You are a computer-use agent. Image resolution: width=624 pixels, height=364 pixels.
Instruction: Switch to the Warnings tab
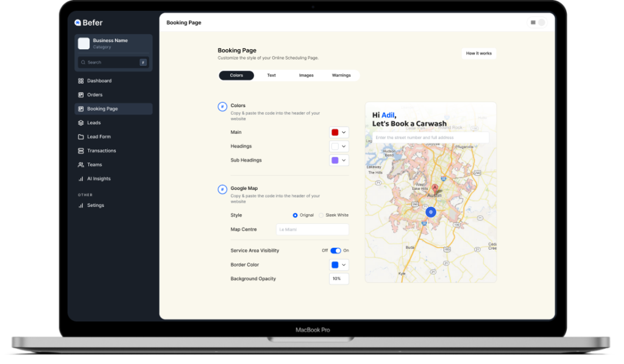tap(341, 75)
